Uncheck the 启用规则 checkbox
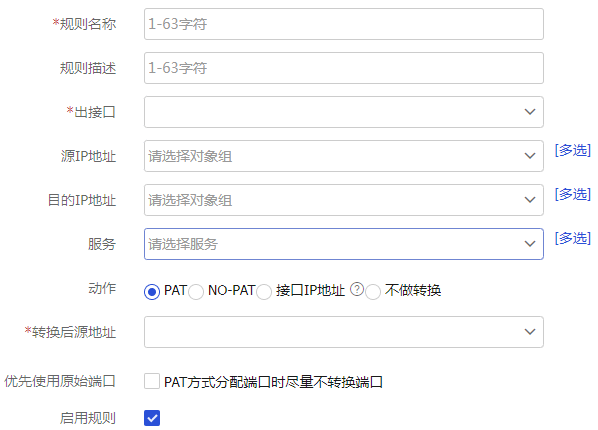598x430 pixels. coord(152,418)
